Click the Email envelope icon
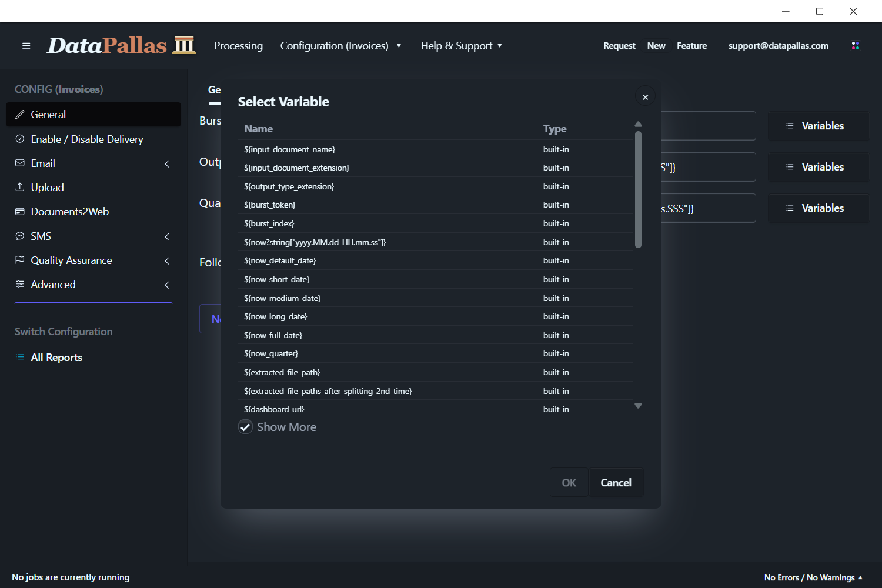The width and height of the screenshot is (882, 588). tap(20, 163)
